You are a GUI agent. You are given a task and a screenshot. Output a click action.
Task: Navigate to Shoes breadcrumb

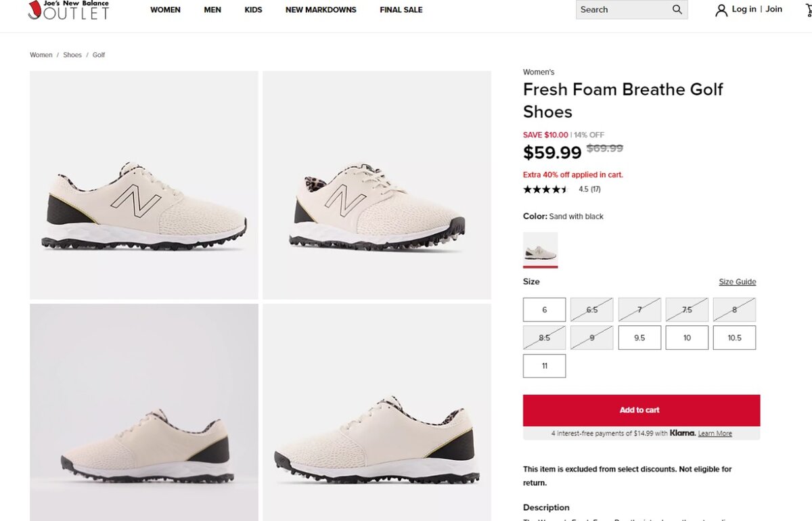pos(72,55)
